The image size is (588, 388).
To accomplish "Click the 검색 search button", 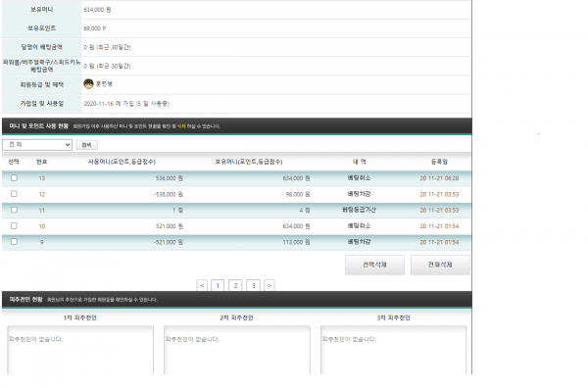I will tap(86, 145).
